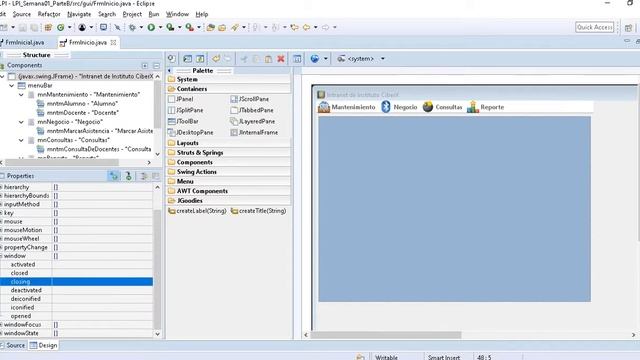Click show advanced properties icon in Properties header
The image size is (640, 360).
tap(144, 176)
